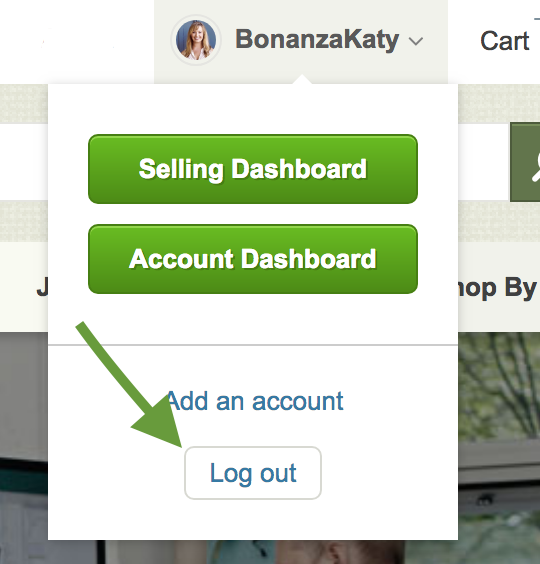Viewport: 540px width, 564px height.
Task: Choose Add an account link
Action: pyautogui.click(x=255, y=401)
